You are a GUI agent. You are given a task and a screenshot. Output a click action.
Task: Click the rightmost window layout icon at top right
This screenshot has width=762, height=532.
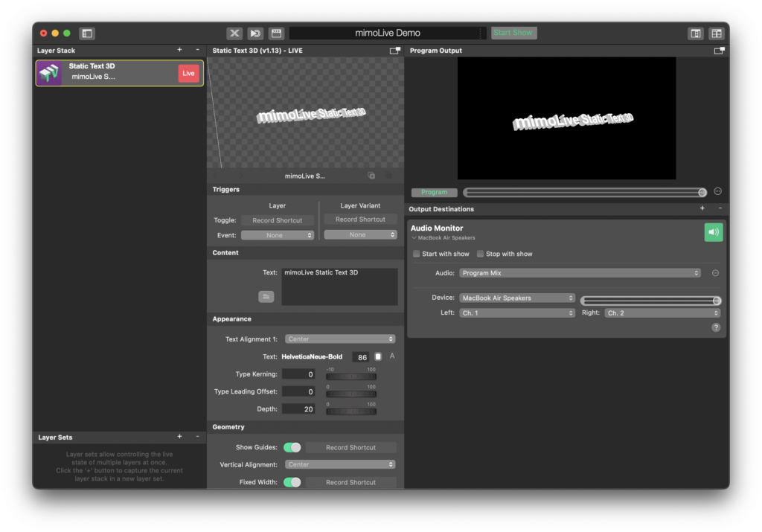click(x=716, y=33)
